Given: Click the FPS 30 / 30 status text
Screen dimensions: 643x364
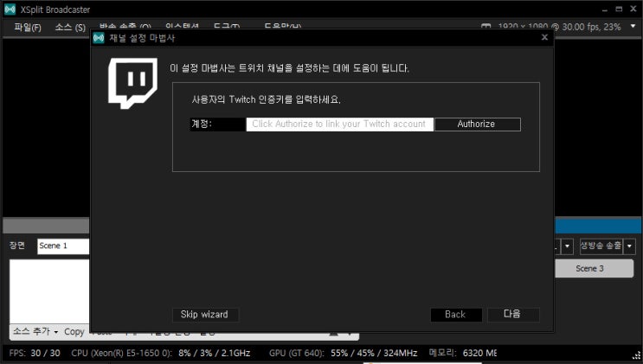Looking at the screenshot, I should 35,353.
